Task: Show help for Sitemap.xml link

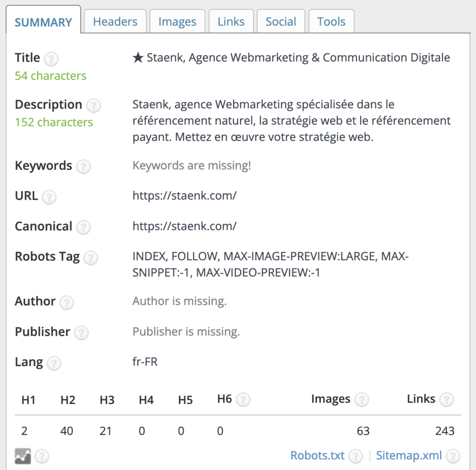Action: pos(453,456)
